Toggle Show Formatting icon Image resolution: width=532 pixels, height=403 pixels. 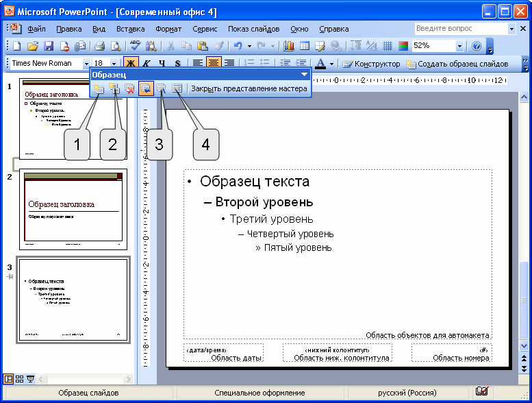click(x=372, y=46)
